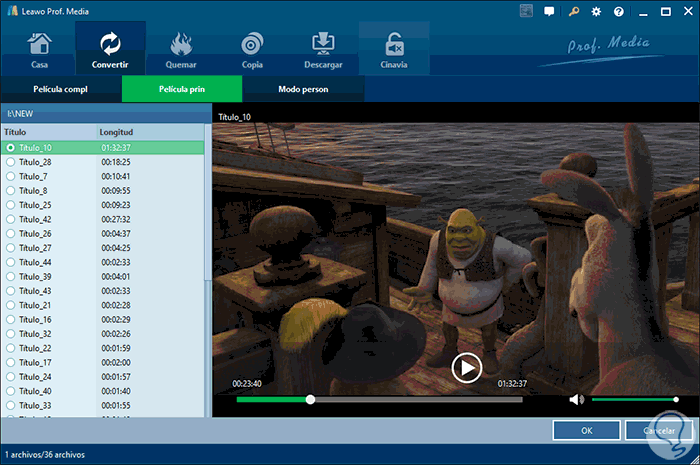
Task: Mute audio with the speaker icon
Action: pos(576,399)
